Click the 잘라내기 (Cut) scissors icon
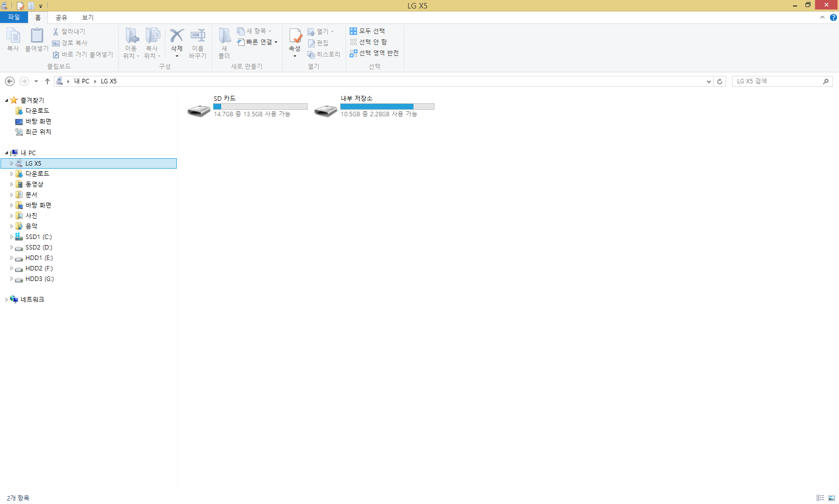839x504 pixels. click(55, 31)
